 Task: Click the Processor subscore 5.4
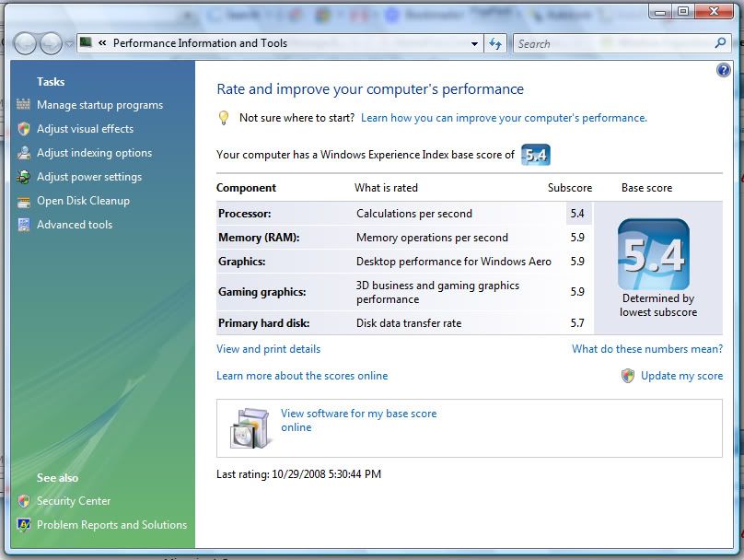coord(577,214)
